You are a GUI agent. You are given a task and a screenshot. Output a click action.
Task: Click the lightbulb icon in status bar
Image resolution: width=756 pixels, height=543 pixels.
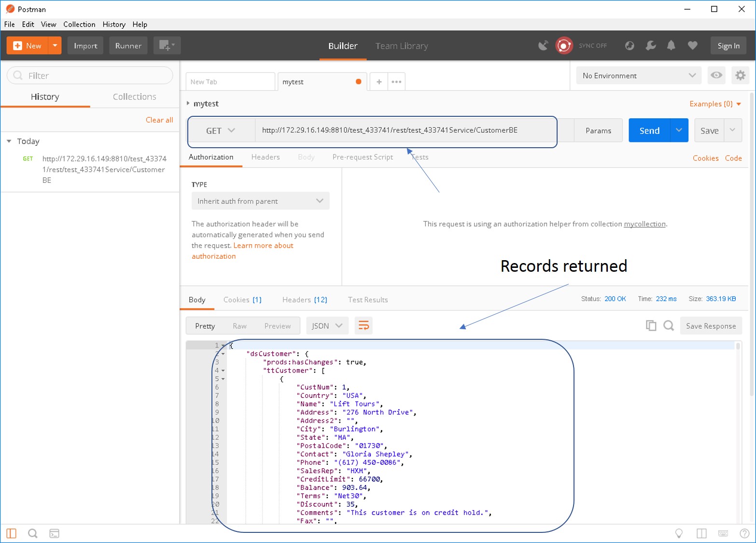(x=679, y=533)
